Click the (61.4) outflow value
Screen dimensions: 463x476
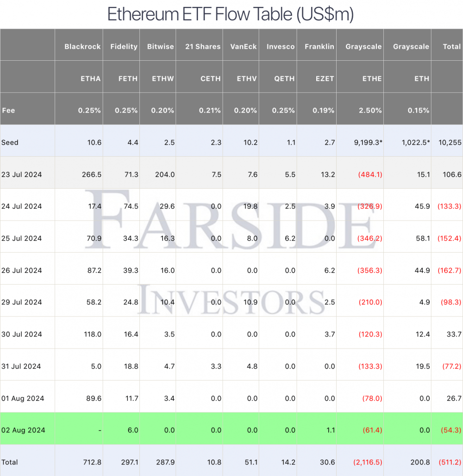tap(372, 431)
